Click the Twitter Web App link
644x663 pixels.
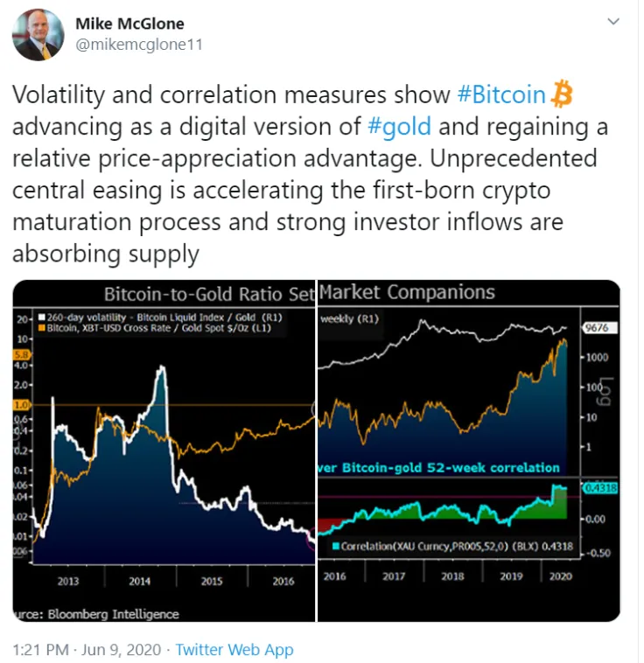click(x=234, y=650)
